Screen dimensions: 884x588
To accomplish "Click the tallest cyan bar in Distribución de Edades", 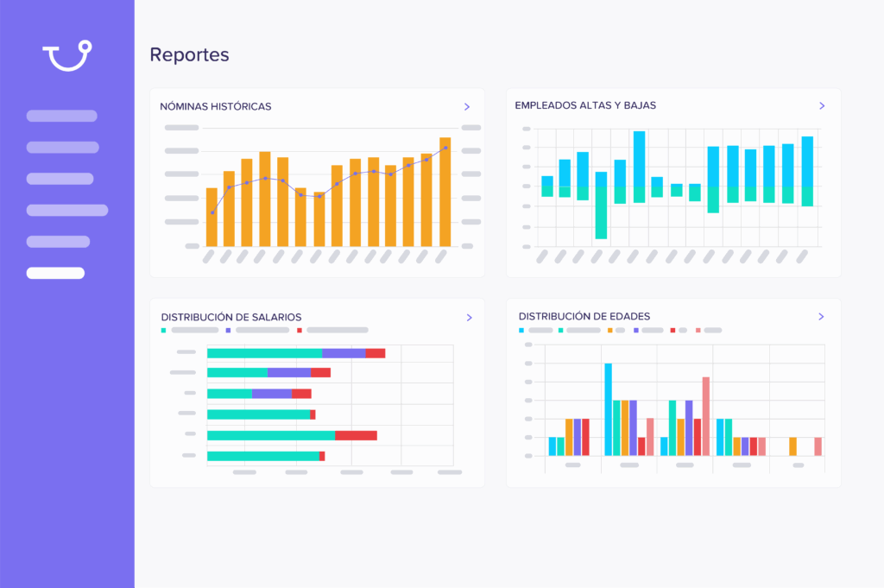I will click(609, 409).
